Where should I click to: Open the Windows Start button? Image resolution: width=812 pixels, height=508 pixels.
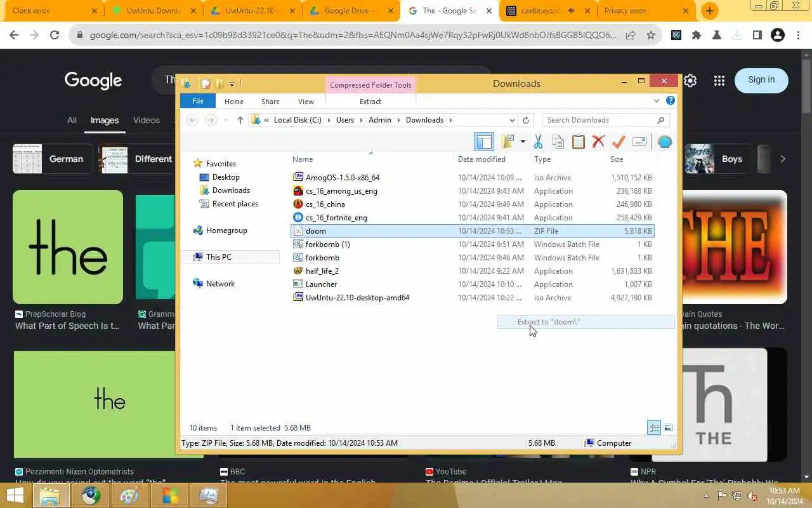point(14,495)
